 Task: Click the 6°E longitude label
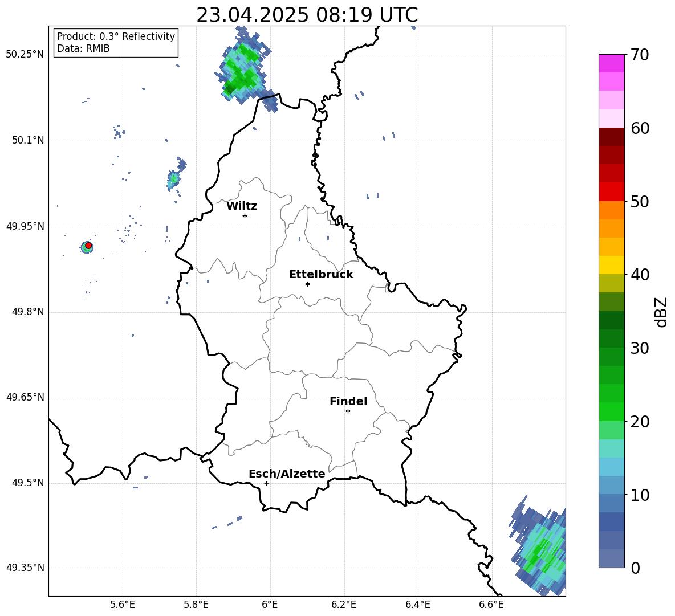270,605
